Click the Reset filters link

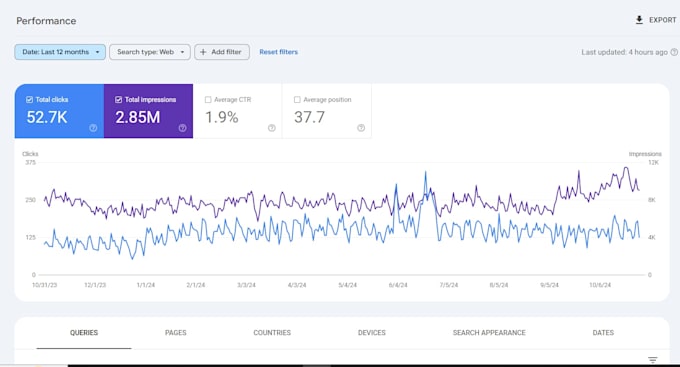coord(278,52)
